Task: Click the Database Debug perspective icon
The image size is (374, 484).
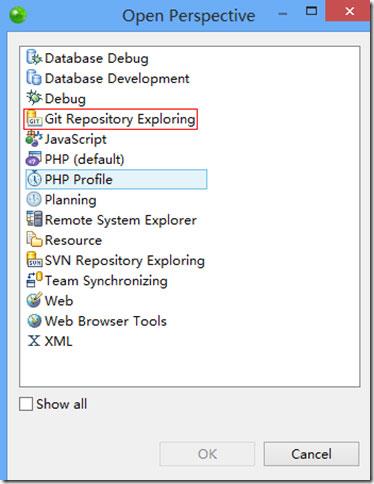Action: pyautogui.click(x=34, y=57)
